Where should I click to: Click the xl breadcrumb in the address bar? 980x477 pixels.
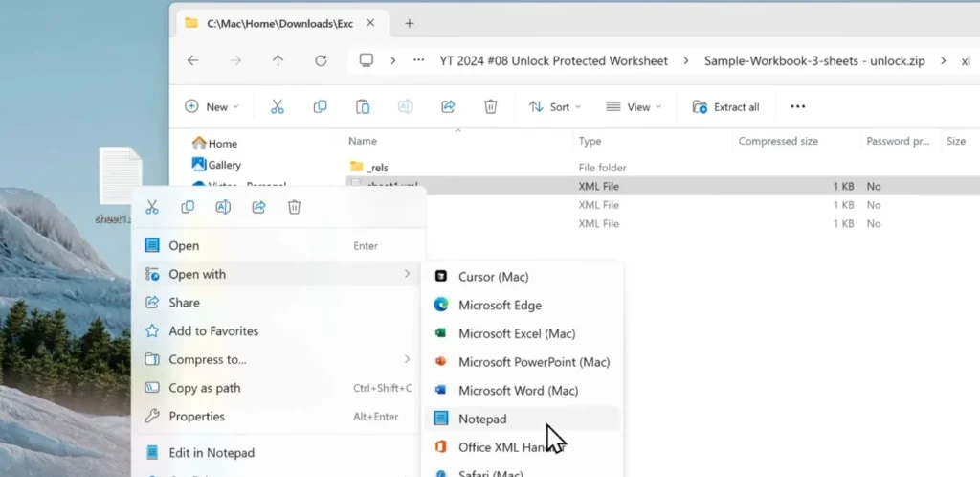point(966,61)
